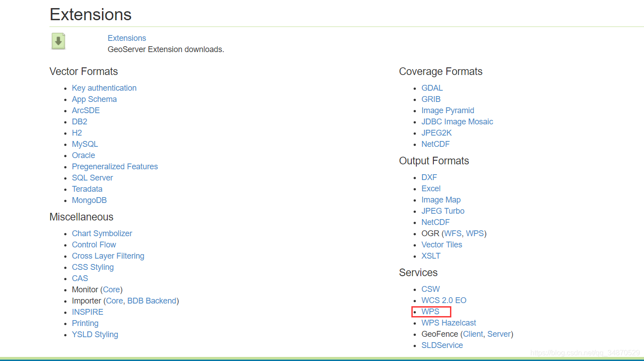Viewport: 644px width, 361px height.
Task: Open the GDAL coverage format link
Action: coord(432,88)
